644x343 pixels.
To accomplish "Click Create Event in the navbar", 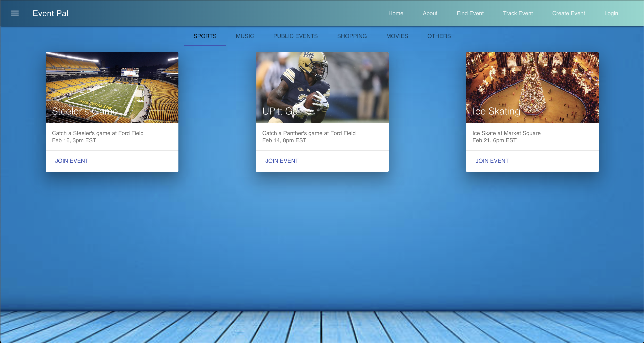I will [568, 13].
